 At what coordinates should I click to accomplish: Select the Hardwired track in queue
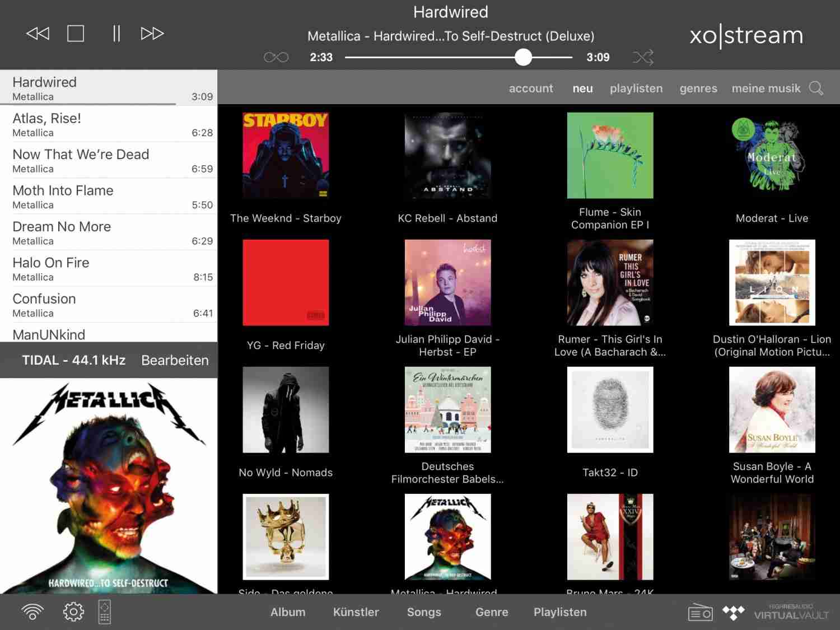tap(109, 87)
